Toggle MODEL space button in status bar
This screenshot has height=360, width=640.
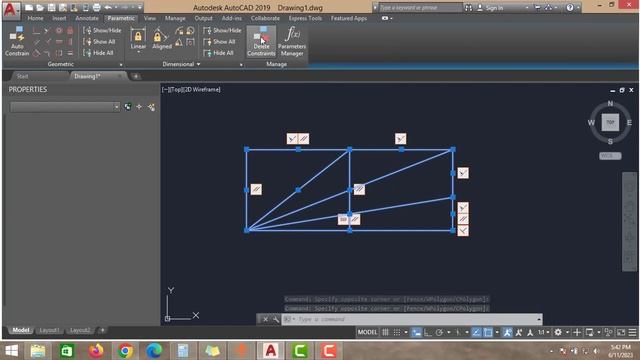point(367,332)
